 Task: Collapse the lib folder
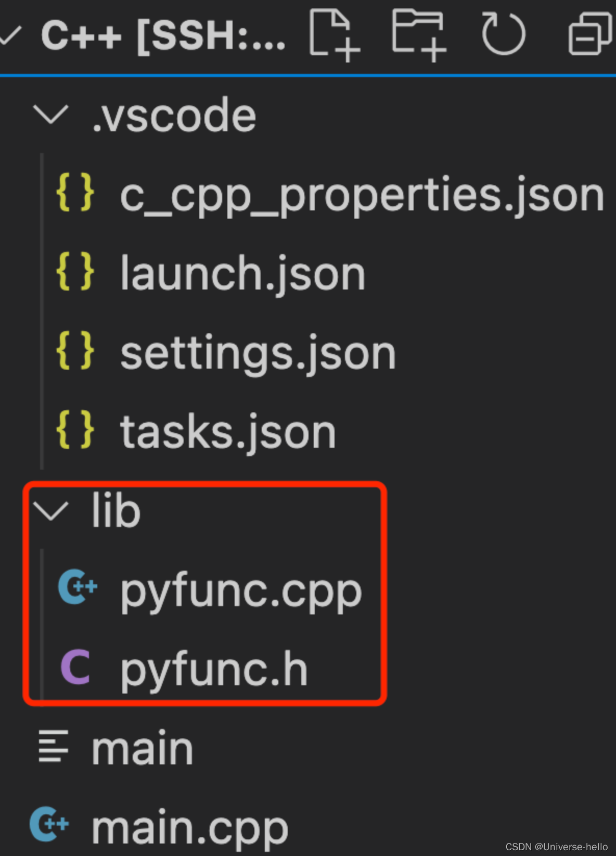(x=52, y=510)
